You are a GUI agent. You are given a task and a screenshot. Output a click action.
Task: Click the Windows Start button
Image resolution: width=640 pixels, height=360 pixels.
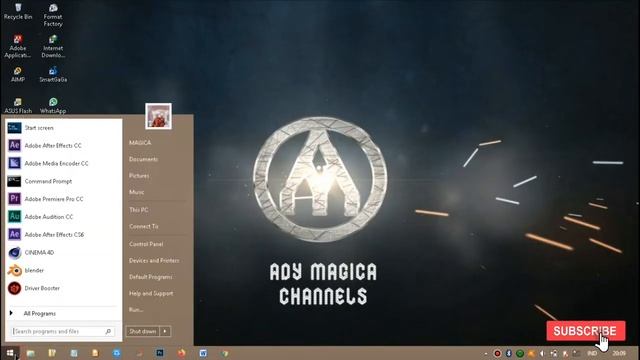pos(10,353)
